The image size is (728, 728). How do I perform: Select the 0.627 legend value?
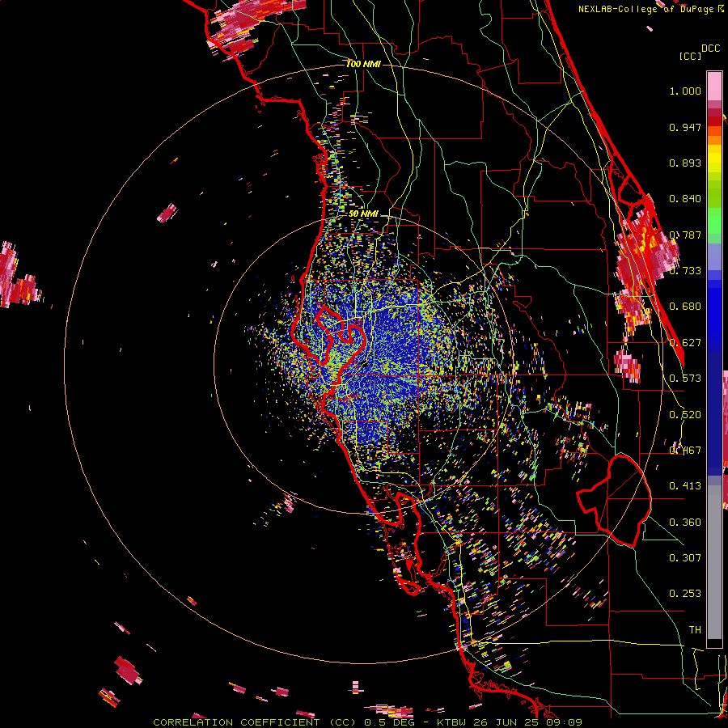(x=685, y=343)
